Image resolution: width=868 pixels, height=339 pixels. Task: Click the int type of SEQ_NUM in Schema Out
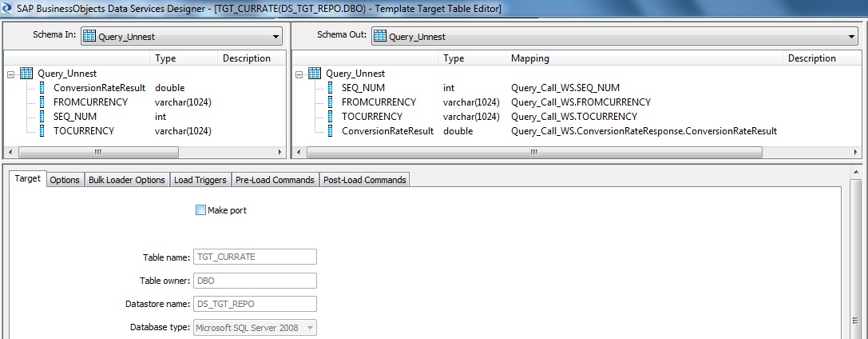click(449, 87)
